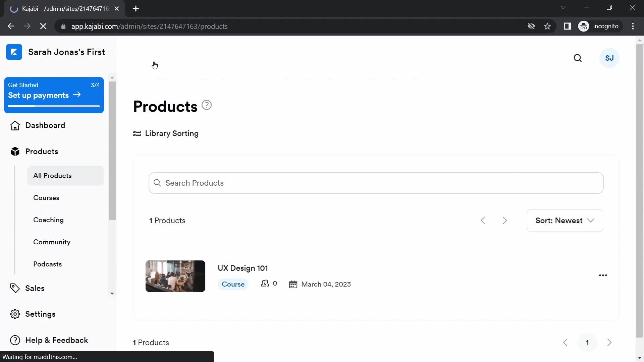Close the Kajabi browser tab

[x=117, y=9]
